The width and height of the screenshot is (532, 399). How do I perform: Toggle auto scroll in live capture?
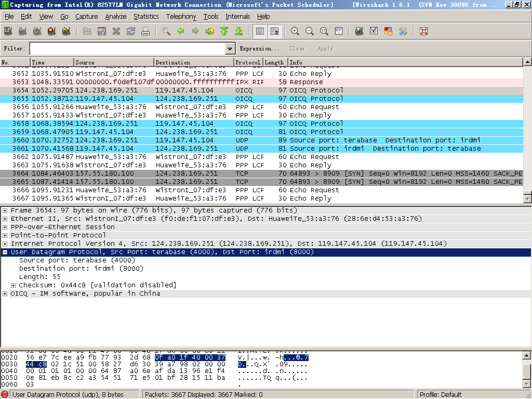tap(274, 31)
